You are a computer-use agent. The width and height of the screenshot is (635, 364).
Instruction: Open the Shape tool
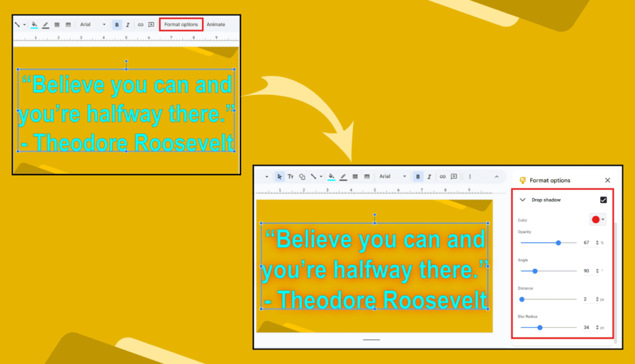pos(302,177)
